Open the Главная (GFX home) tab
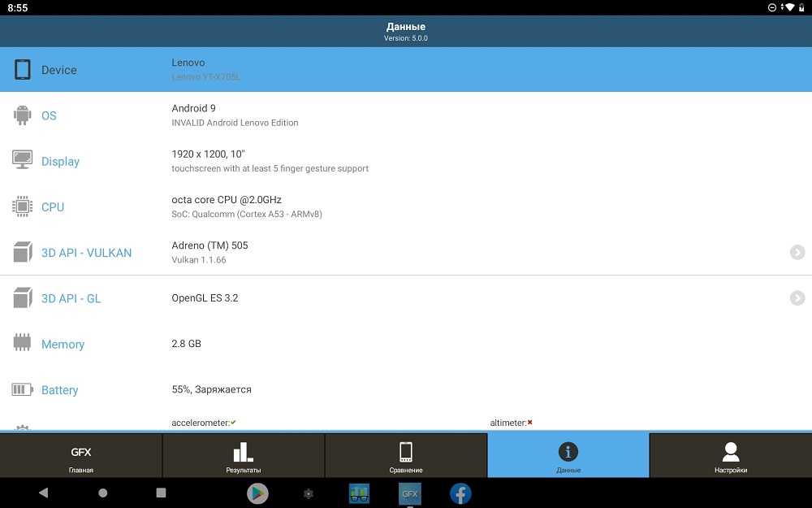The image size is (812, 508). click(x=81, y=456)
